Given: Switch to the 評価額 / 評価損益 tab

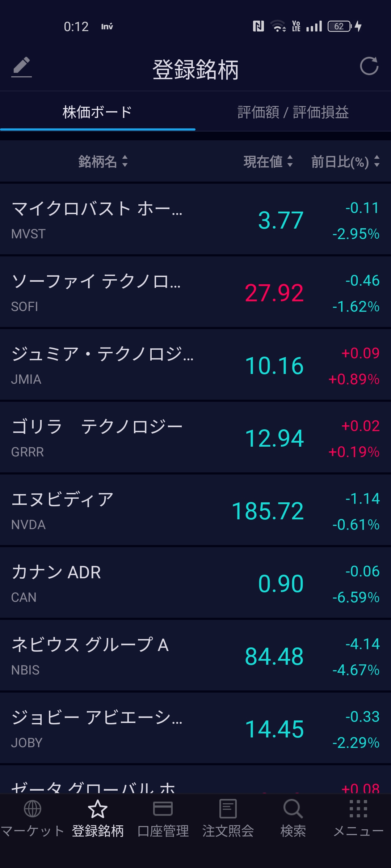Looking at the screenshot, I should click(x=293, y=112).
